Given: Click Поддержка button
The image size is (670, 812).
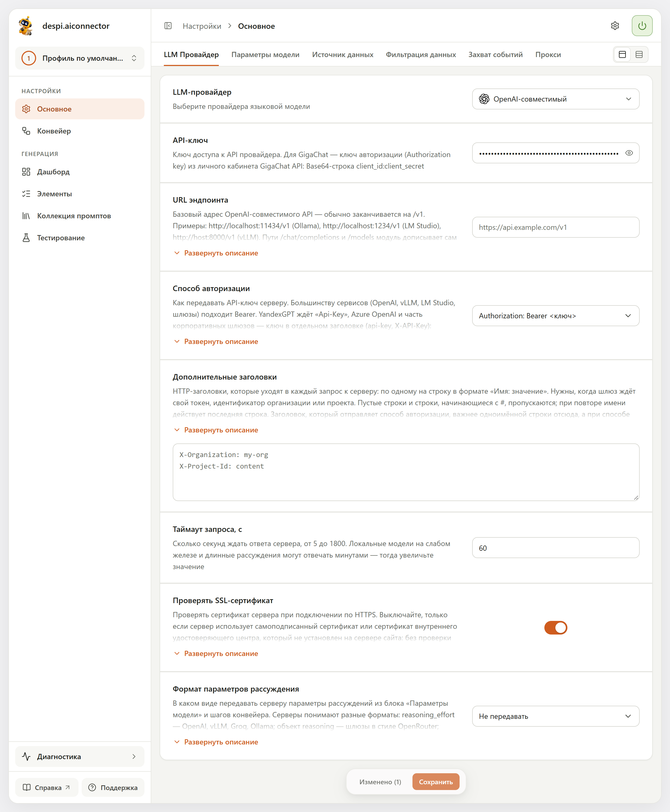Looking at the screenshot, I should click(113, 788).
